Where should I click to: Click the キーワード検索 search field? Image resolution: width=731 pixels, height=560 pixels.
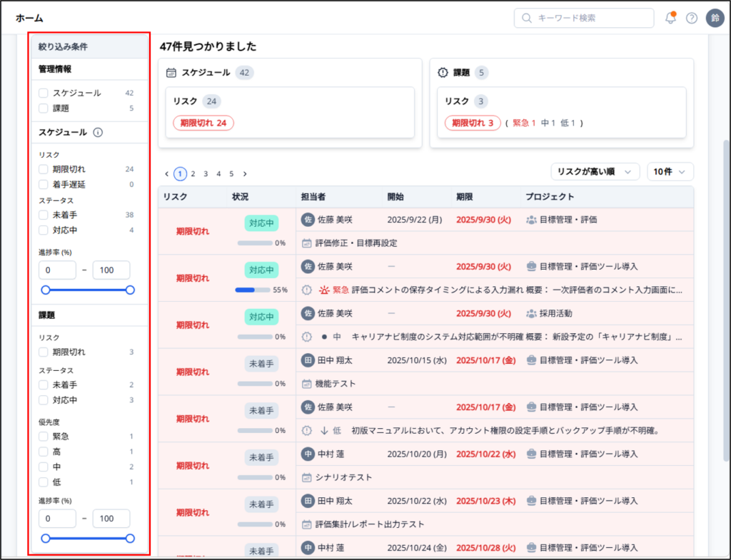point(584,18)
